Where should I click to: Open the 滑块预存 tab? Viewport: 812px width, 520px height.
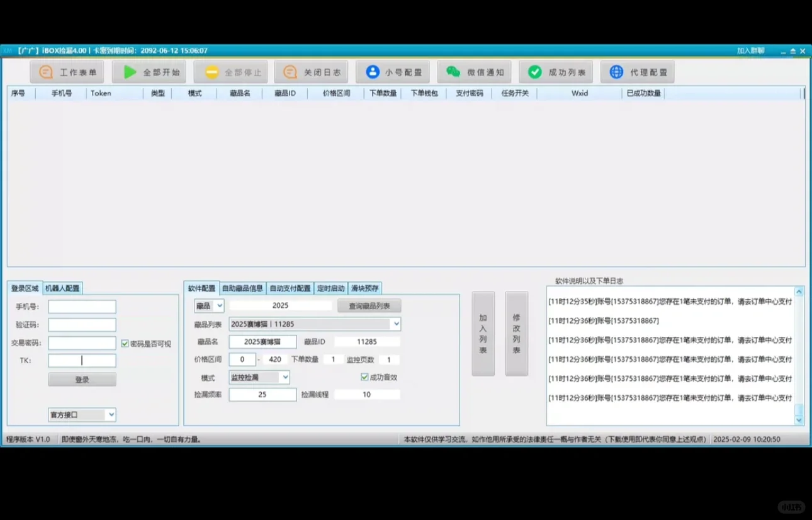point(365,288)
